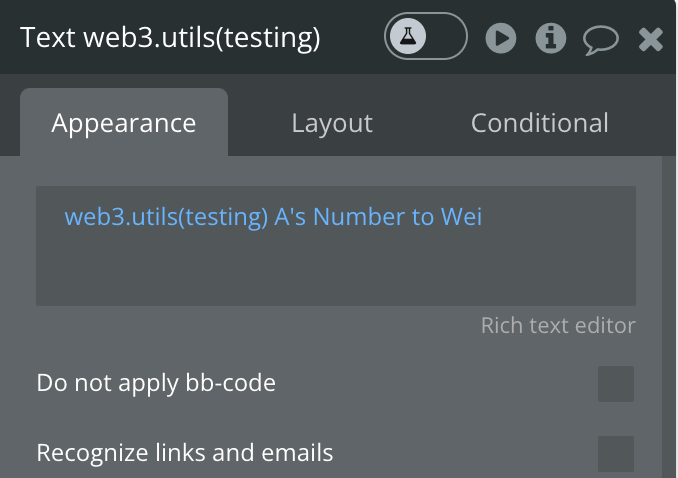The height and width of the screenshot is (478, 678).
Task: Check 'Recognize links and emails' box
Action: [x=616, y=454]
